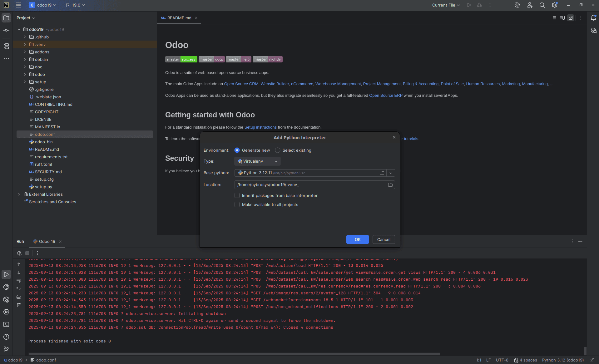Clear console output with the trash icon
Viewport: 599px width, 364px height.
tap(19, 305)
